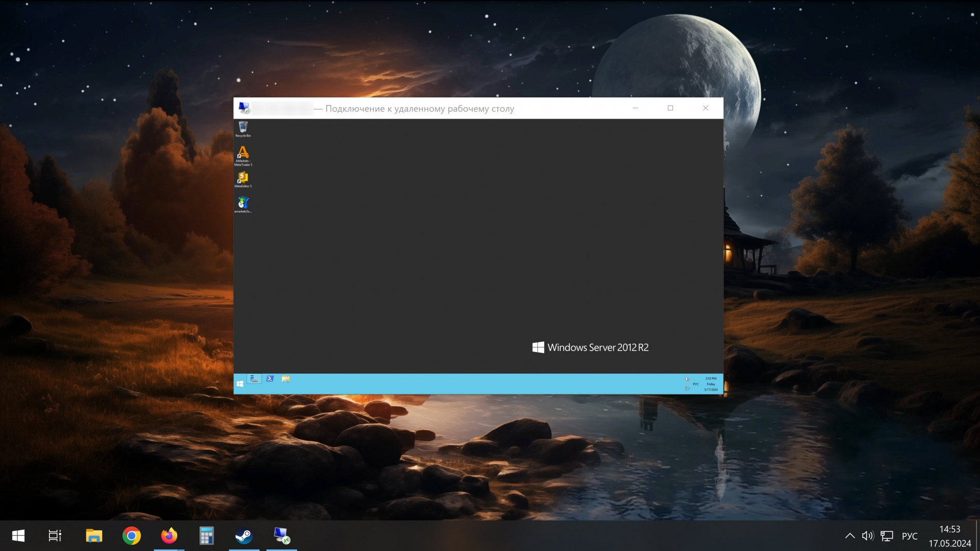Screen dimensions: 980x551
Task: Switch remote input language via РУС indicator
Action: coord(696,384)
